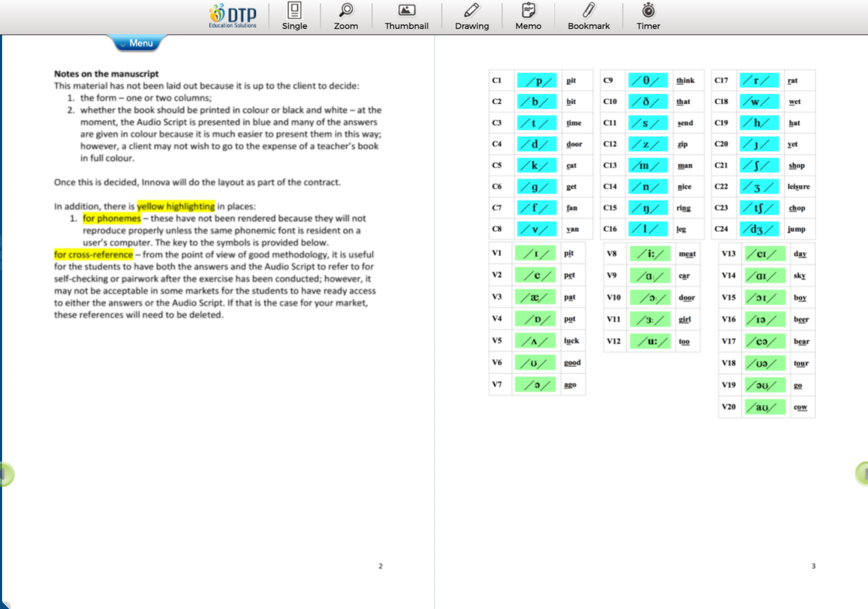Click the 'for phonemes' highlighted text
868x609 pixels.
click(x=112, y=219)
